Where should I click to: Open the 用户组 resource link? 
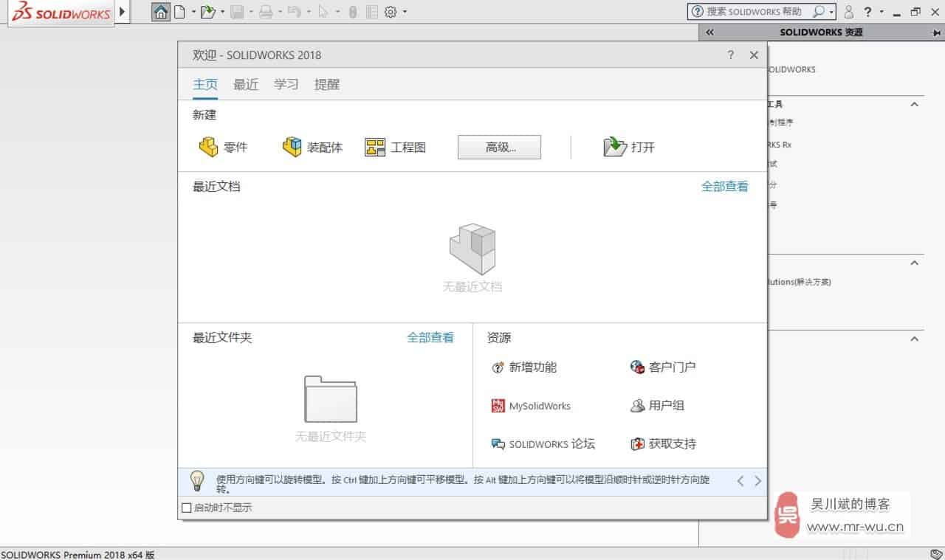pyautogui.click(x=657, y=405)
